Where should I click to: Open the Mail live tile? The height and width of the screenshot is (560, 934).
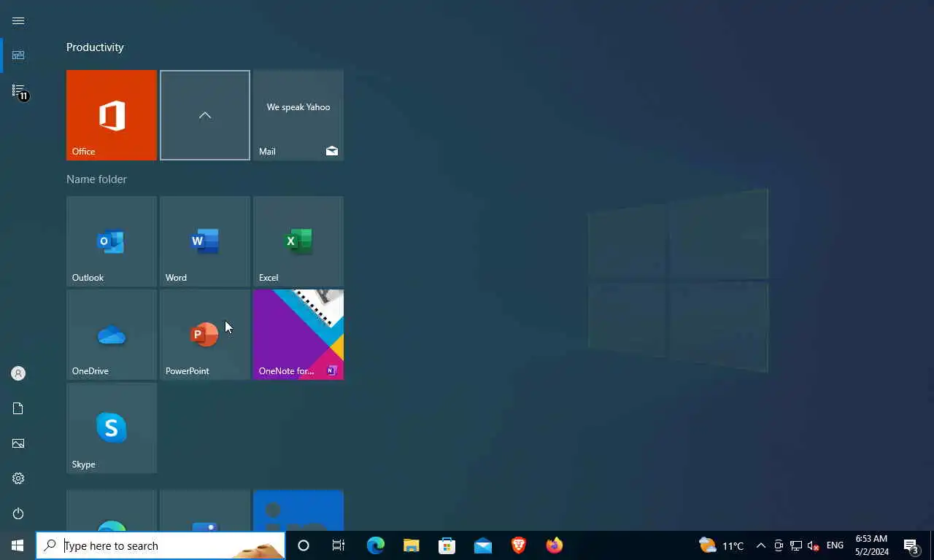298,115
